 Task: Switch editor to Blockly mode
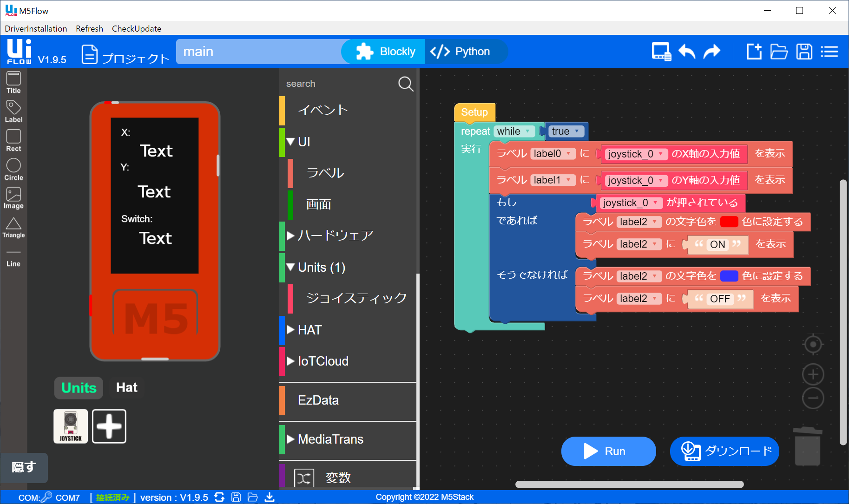pos(386,52)
